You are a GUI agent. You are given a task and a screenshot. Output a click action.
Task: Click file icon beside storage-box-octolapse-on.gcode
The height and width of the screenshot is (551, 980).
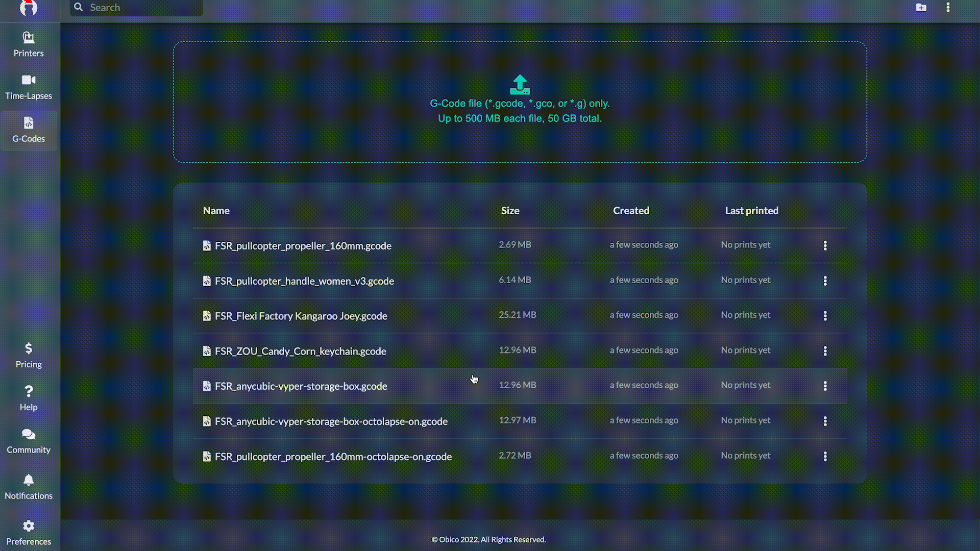207,421
